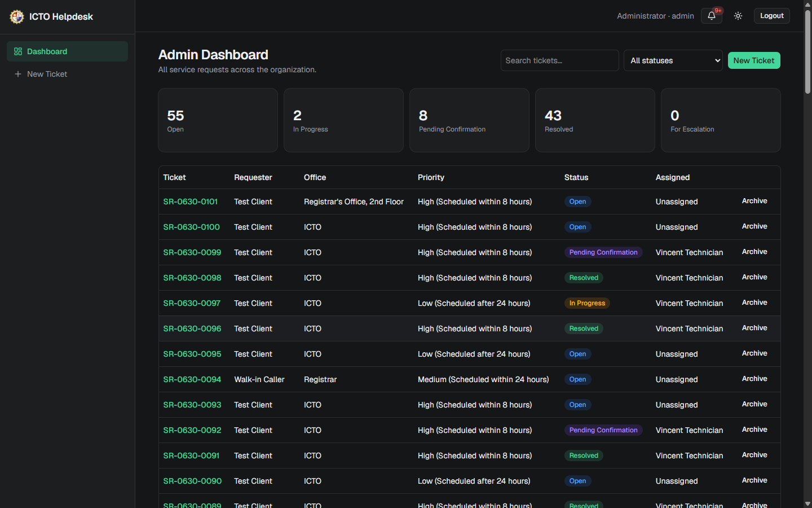Viewport: 812px width, 508px height.
Task: Open New Ticket in the sidebar
Action: pyautogui.click(x=68, y=74)
